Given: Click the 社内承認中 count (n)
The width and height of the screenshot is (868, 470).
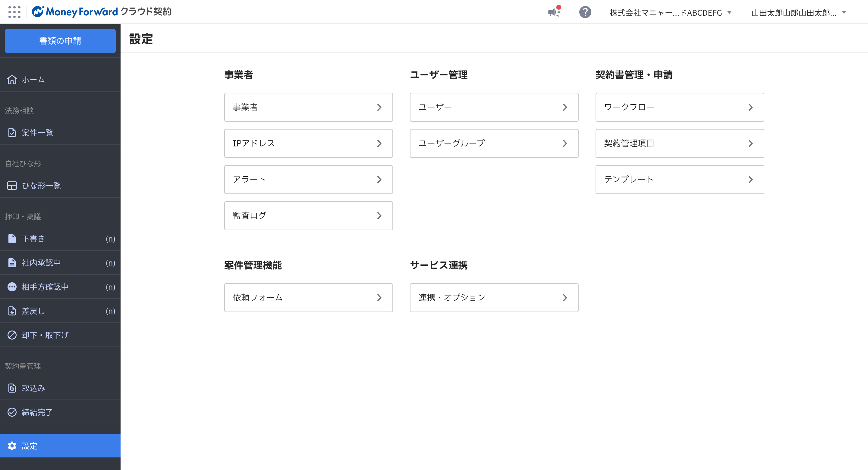Looking at the screenshot, I should point(111,263).
